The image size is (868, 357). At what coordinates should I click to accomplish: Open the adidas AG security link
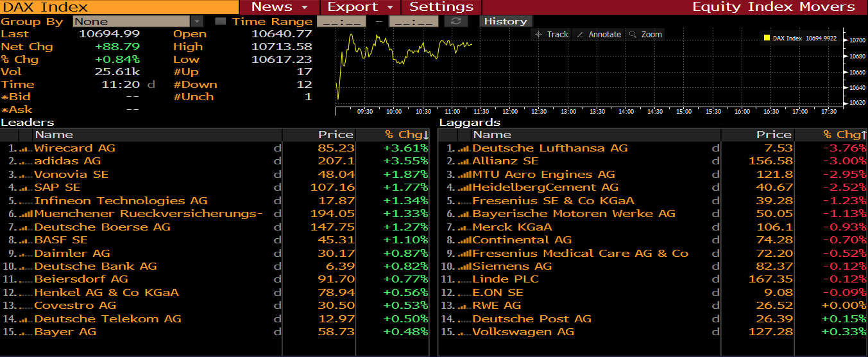tap(67, 161)
